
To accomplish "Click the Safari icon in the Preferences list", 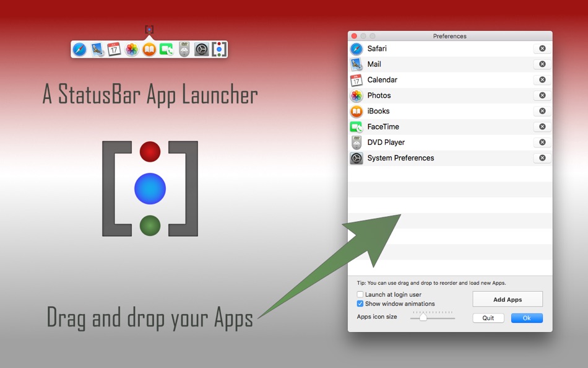I will (x=357, y=48).
